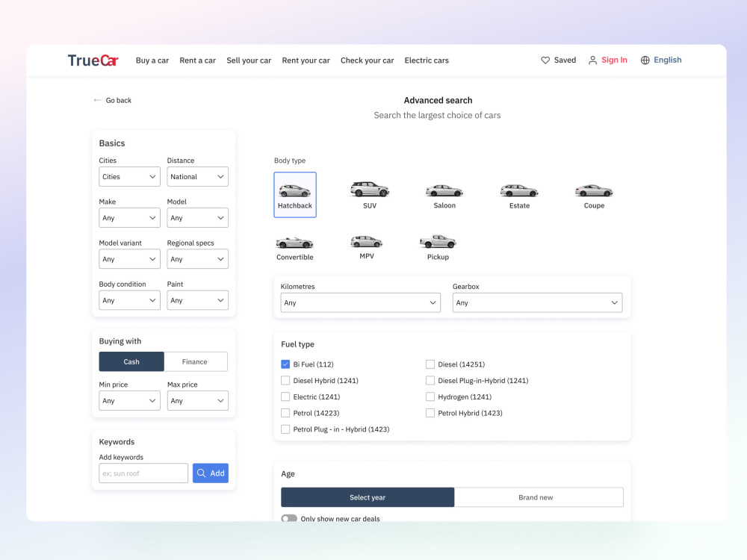Check the Hydrogen (1241) checkbox
747x560 pixels.
pyautogui.click(x=430, y=396)
